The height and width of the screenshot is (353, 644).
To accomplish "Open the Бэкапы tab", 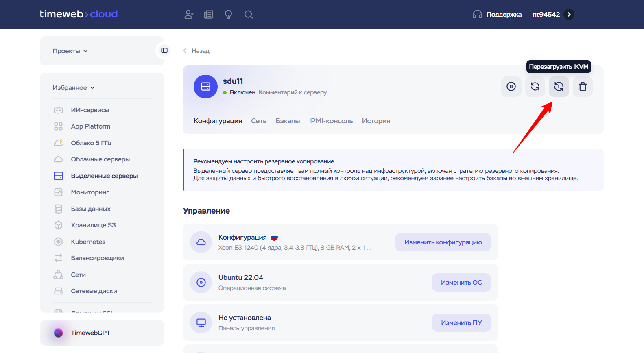I will [288, 121].
